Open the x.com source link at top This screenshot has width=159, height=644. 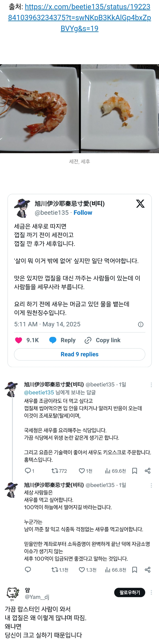[x=80, y=17]
